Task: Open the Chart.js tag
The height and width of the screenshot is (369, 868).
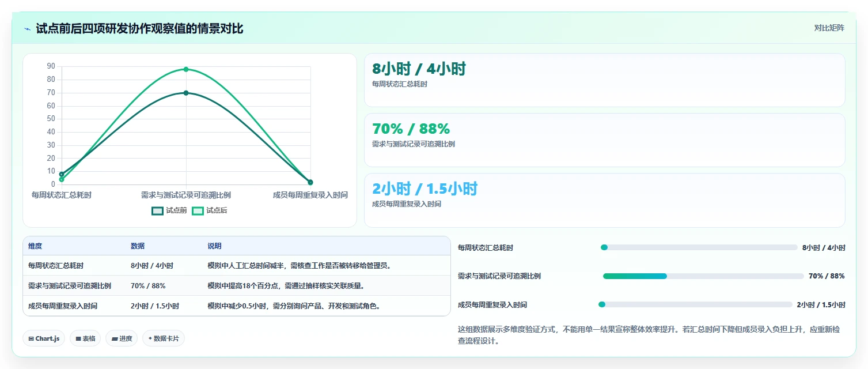Action: [44, 338]
